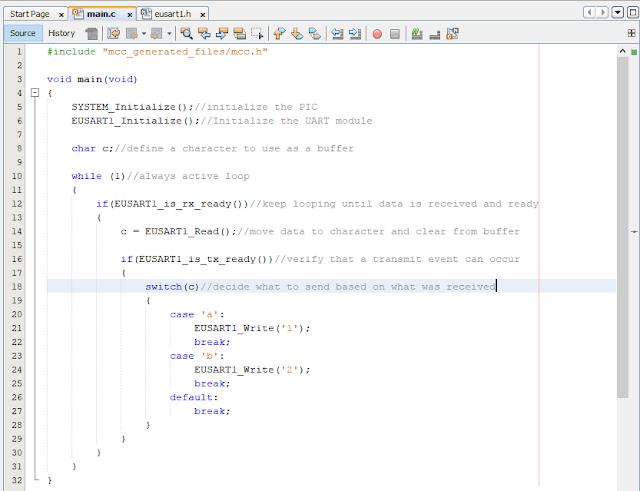Toggle Bookmark icon in toolbar

(x=315, y=33)
